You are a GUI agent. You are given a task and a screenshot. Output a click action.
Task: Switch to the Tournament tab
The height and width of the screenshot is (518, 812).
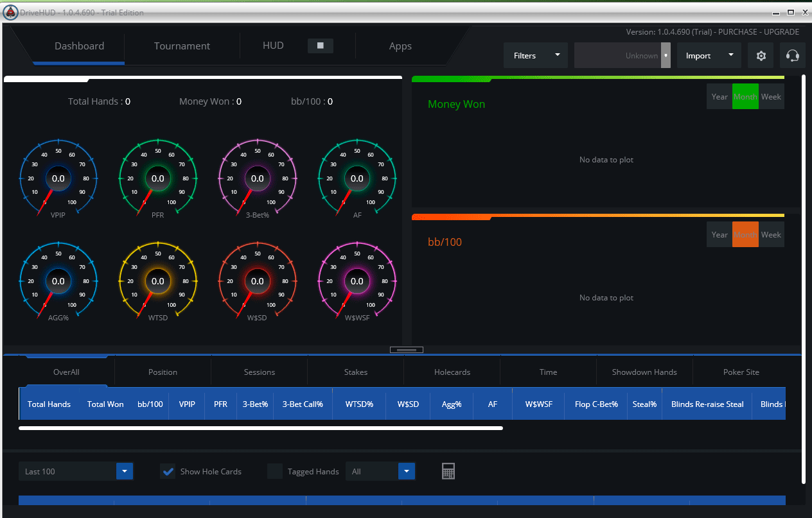click(x=182, y=46)
